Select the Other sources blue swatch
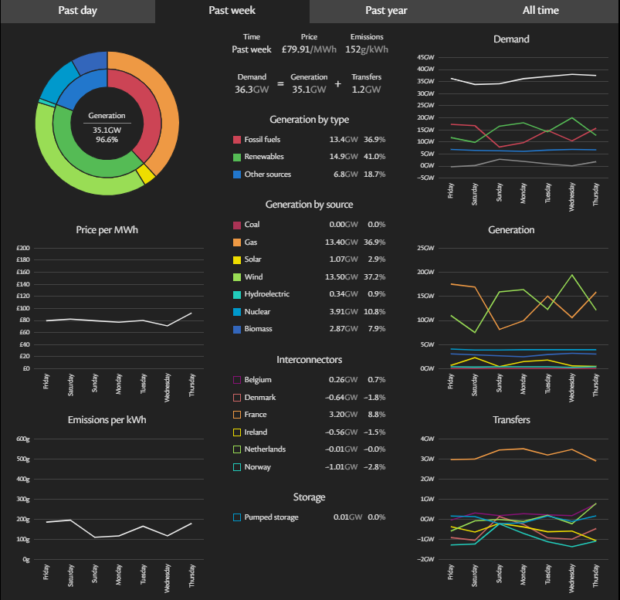Viewport: 620px width, 600px height. click(x=237, y=173)
